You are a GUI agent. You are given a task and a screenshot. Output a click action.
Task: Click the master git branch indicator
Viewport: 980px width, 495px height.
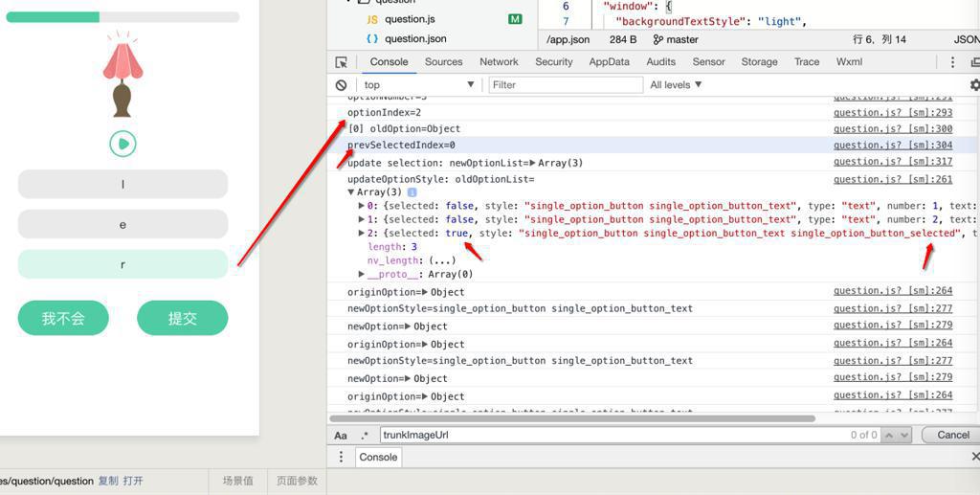676,39
